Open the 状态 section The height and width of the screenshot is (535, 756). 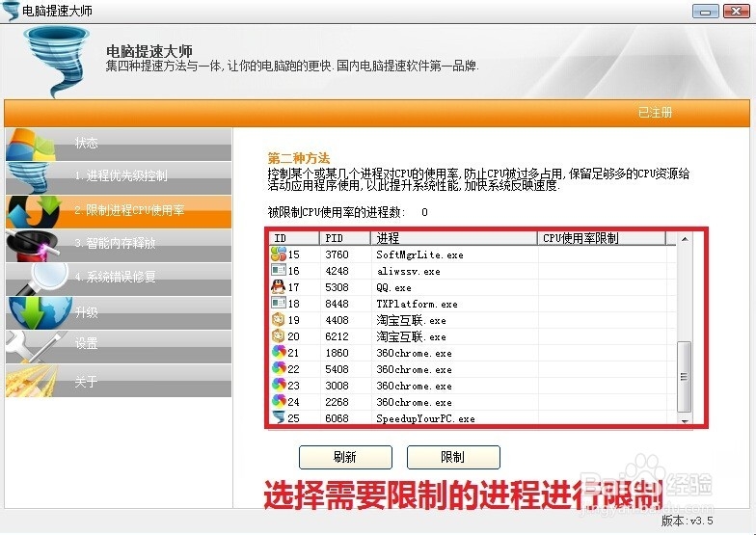click(x=119, y=144)
